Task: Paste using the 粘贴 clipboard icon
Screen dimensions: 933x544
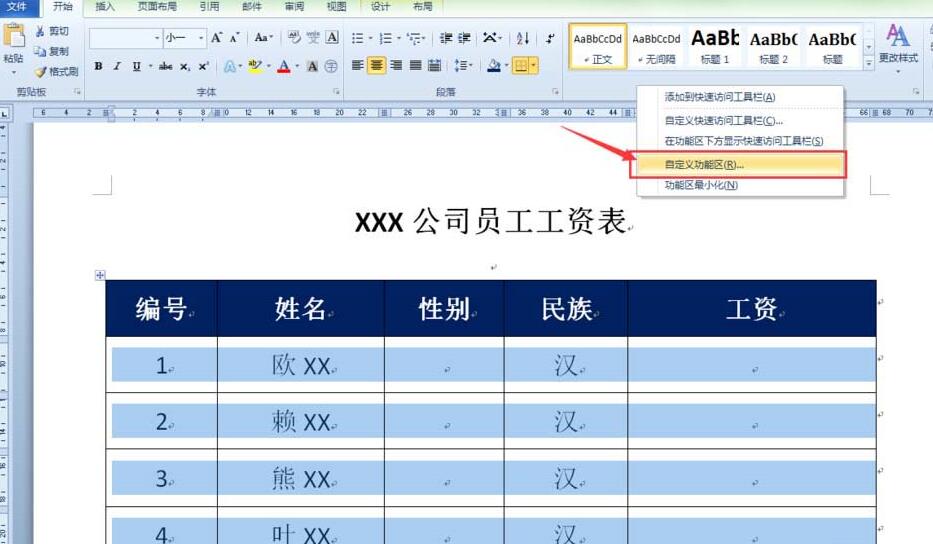Action: (14, 36)
